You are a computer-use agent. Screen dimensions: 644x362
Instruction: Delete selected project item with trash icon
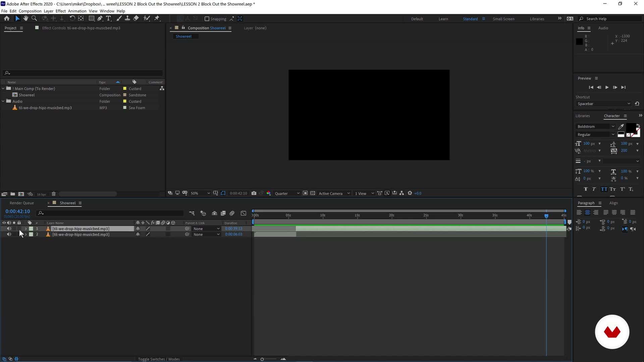pos(54,194)
